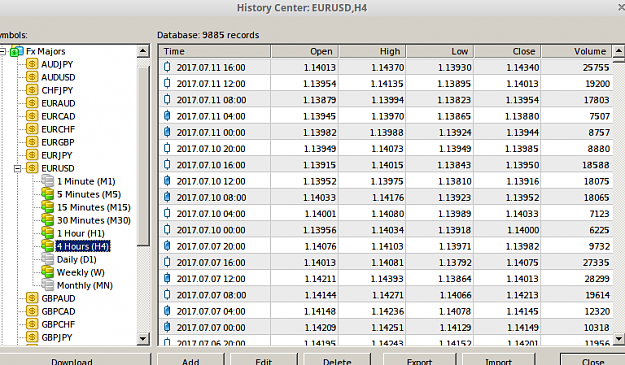This screenshot has height=365, width=625.
Task: Select the 2017.07.07 00:00 record
Action: click(386, 328)
